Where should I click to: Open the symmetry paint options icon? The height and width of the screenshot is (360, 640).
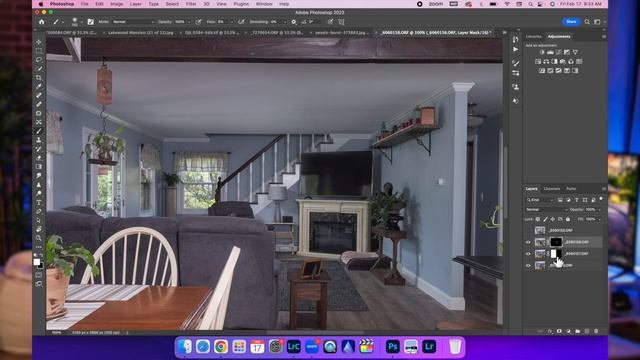(x=342, y=22)
